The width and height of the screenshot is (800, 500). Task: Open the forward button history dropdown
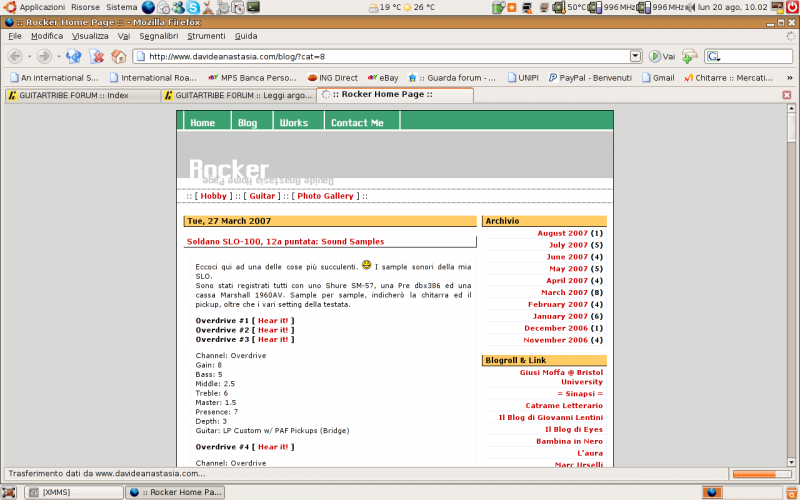[x=59, y=56]
